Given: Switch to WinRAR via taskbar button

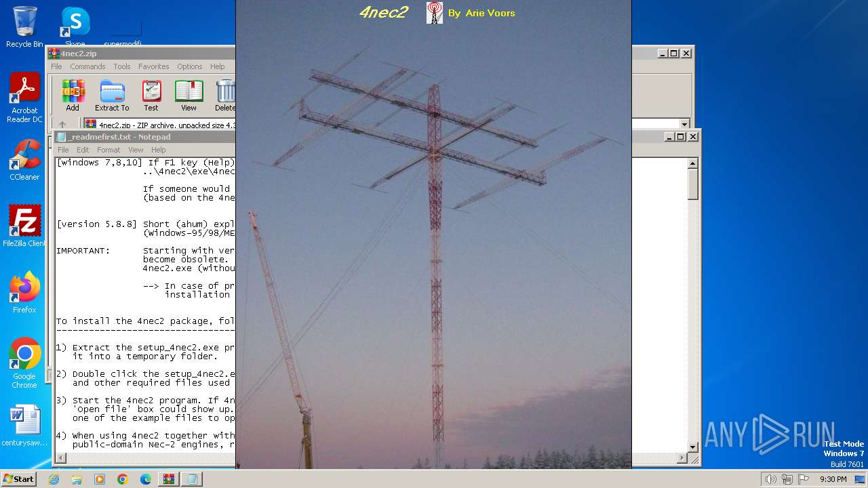Looking at the screenshot, I should coord(169,479).
